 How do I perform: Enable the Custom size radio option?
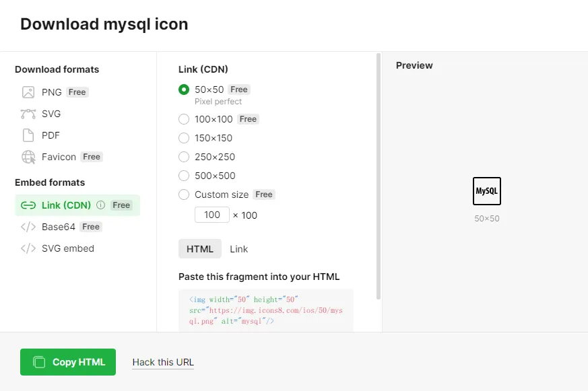click(184, 194)
